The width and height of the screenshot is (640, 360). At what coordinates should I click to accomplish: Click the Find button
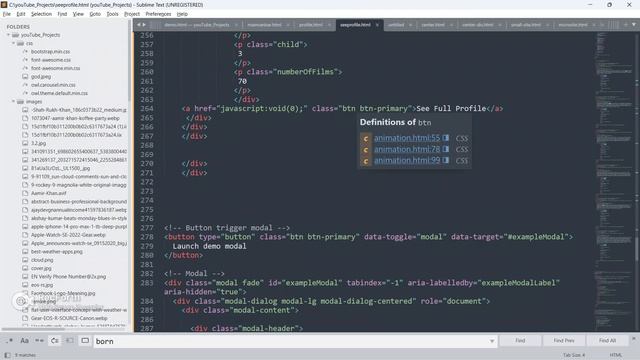pyautogui.click(x=520, y=340)
